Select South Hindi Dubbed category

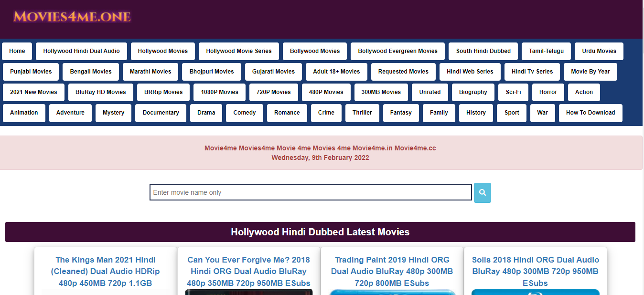click(483, 51)
